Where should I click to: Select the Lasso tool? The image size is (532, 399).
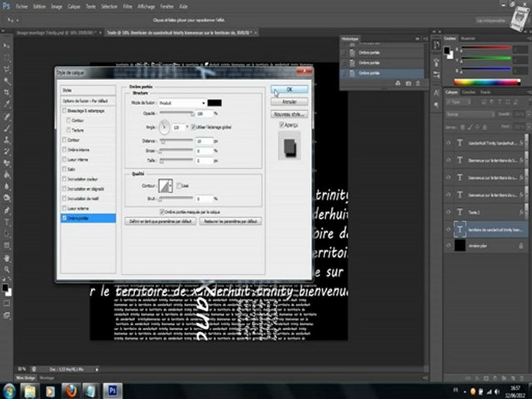coord(7,69)
